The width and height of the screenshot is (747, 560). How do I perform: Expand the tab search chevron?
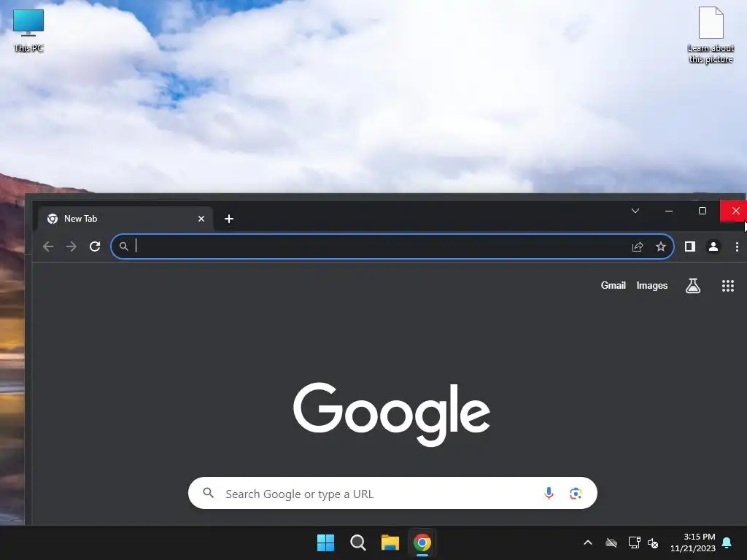click(635, 211)
